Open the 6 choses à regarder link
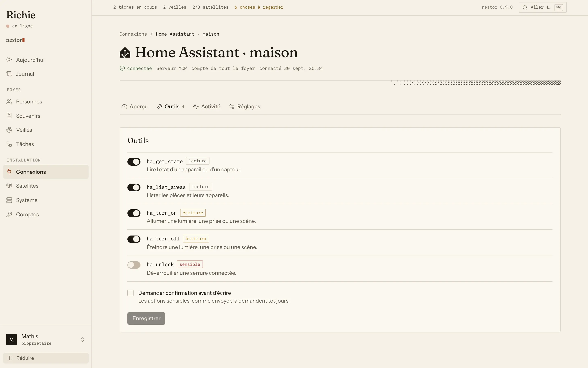Viewport: 588px width, 368px height. (259, 7)
